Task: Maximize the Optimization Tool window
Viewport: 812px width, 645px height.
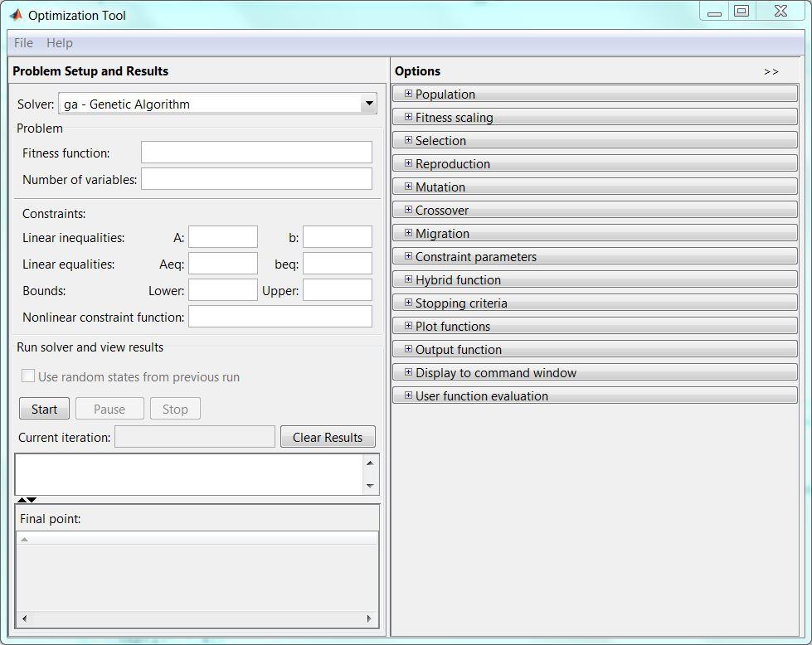Action: click(x=741, y=11)
